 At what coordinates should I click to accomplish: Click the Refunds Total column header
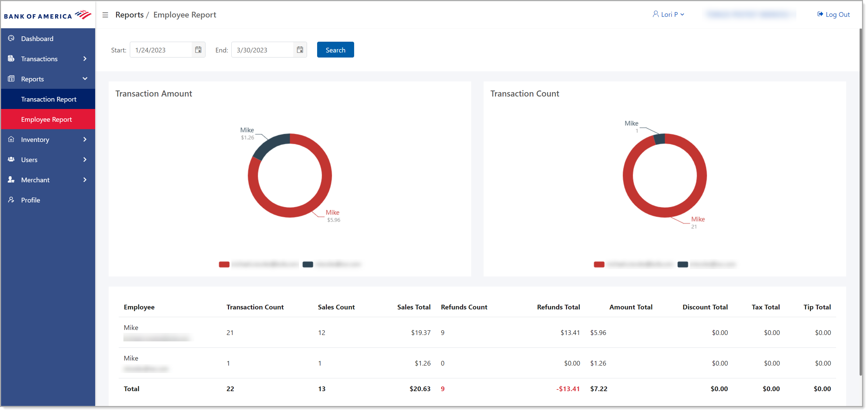point(558,307)
